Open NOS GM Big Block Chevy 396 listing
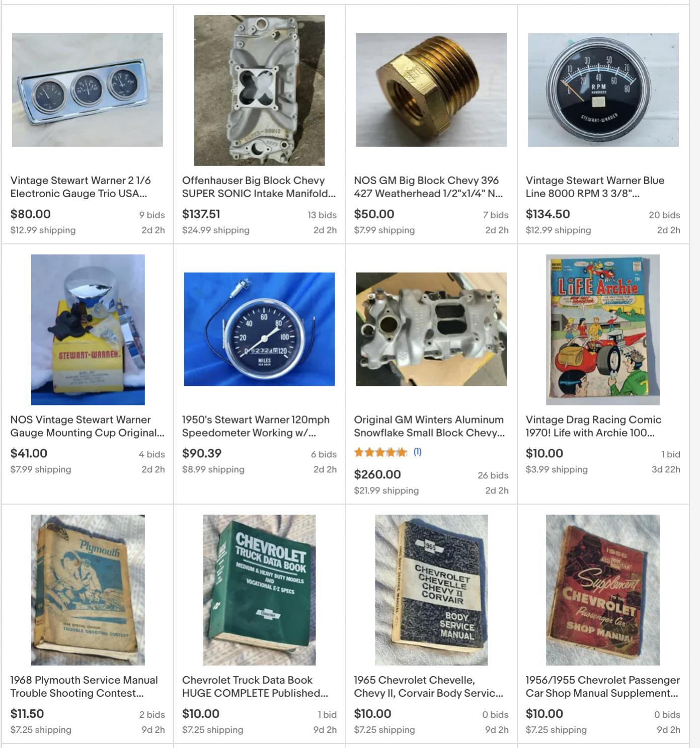 pyautogui.click(x=428, y=187)
